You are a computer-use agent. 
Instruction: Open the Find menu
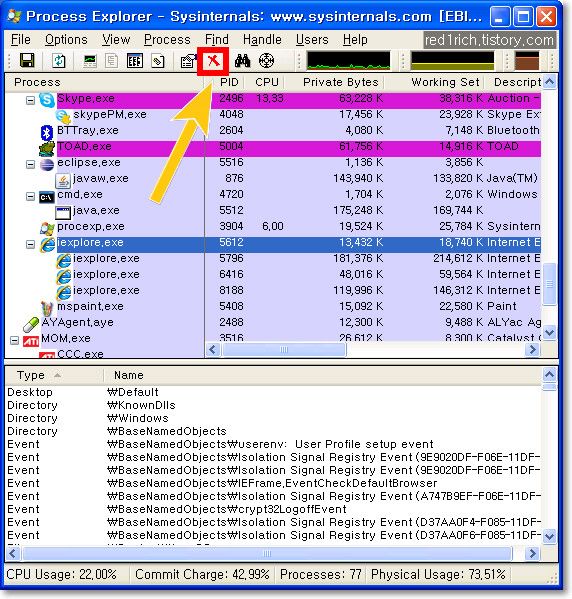pyautogui.click(x=217, y=40)
